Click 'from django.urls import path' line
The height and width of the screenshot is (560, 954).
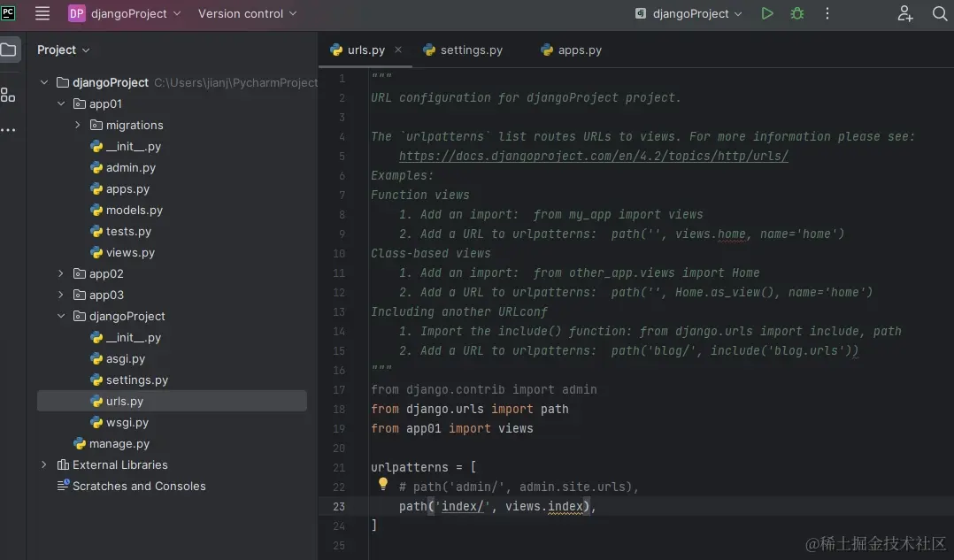click(470, 410)
